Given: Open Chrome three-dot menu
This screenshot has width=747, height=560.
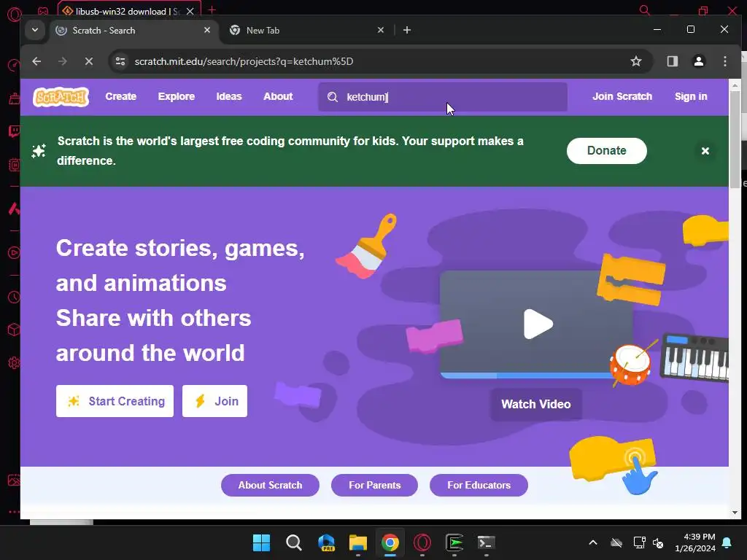Looking at the screenshot, I should (724, 61).
